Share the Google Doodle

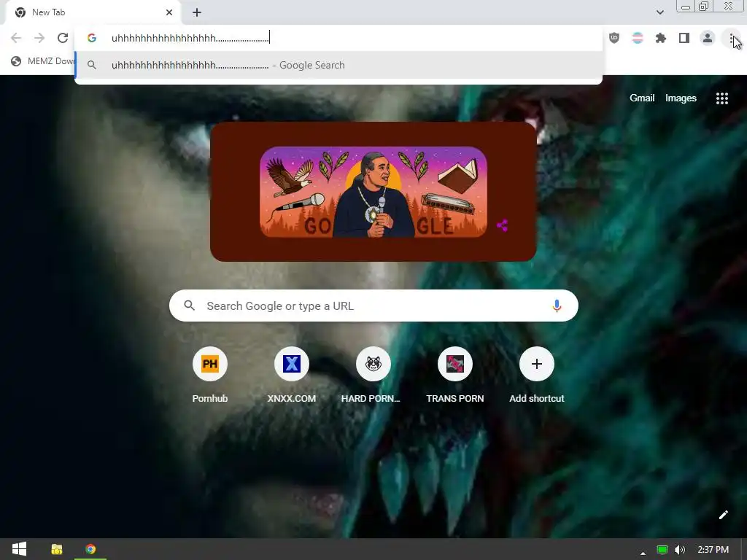pyautogui.click(x=502, y=226)
